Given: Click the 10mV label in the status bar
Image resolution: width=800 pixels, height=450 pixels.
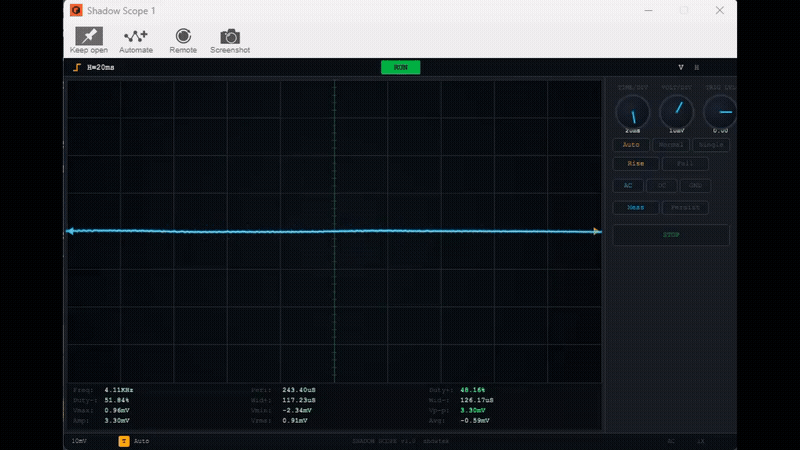Looking at the screenshot, I should click(79, 441).
